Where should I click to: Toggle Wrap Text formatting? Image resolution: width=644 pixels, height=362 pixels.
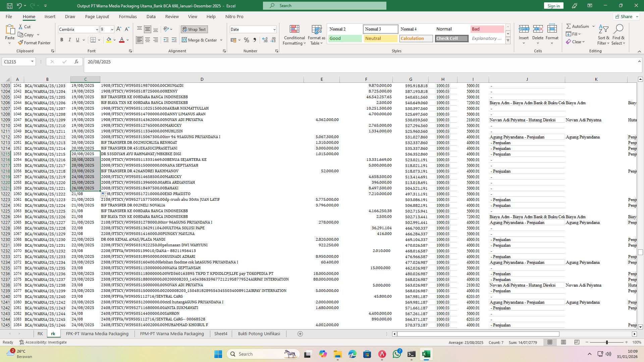[194, 29]
